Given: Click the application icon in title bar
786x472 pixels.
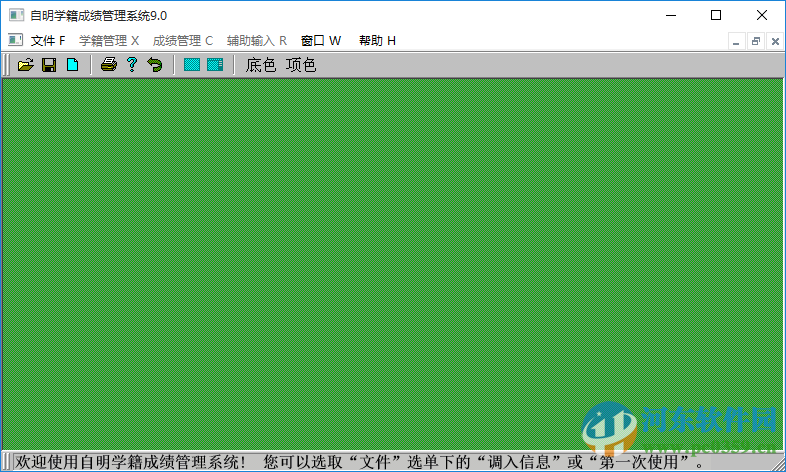Looking at the screenshot, I should 16,15.
